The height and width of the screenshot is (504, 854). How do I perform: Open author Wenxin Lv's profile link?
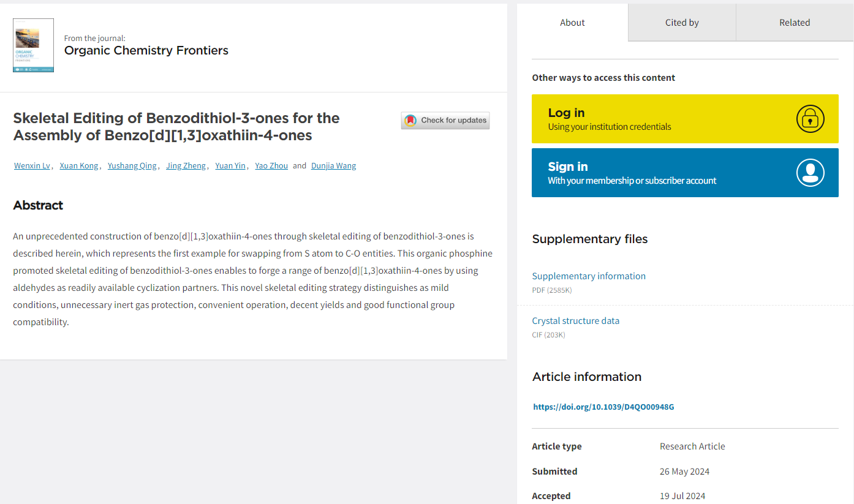tap(32, 166)
